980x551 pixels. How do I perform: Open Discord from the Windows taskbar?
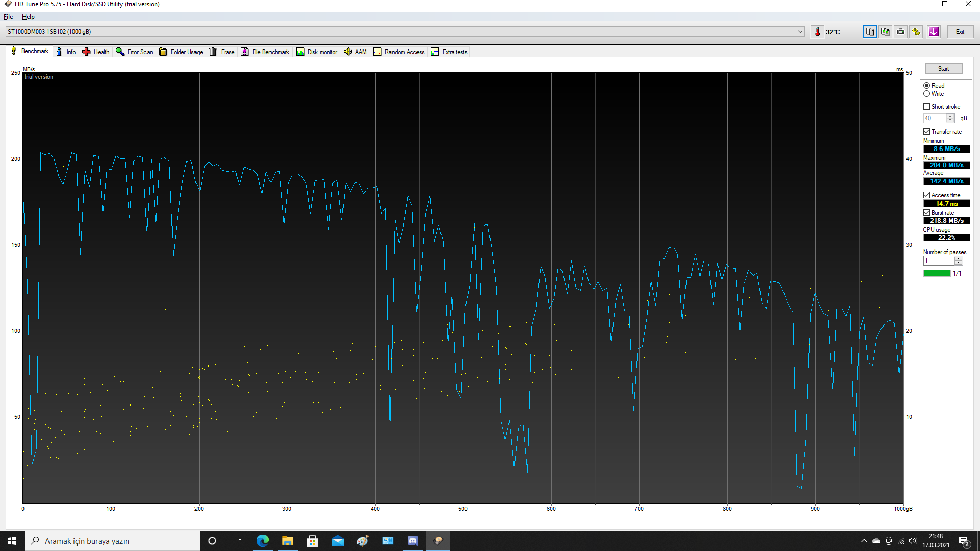(412, 541)
